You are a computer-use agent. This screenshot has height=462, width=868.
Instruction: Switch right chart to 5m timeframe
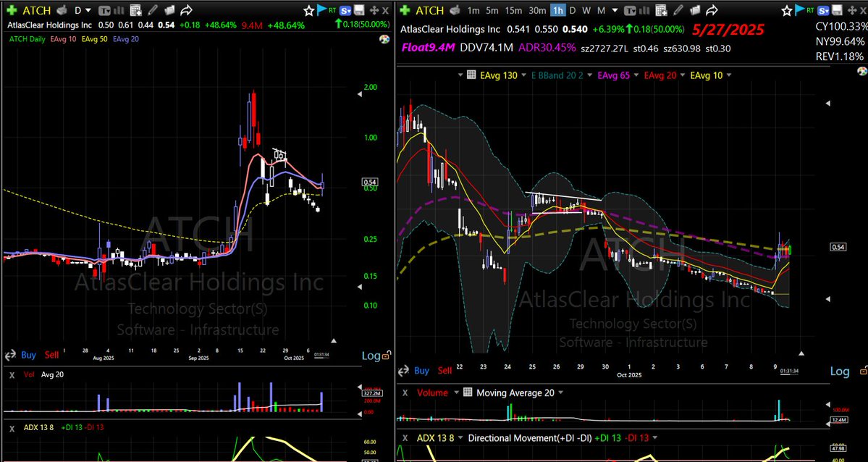pos(492,11)
